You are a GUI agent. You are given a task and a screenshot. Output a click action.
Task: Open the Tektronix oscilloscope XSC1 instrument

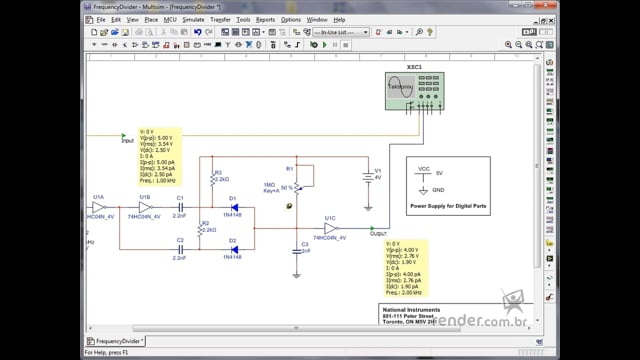click(x=415, y=91)
